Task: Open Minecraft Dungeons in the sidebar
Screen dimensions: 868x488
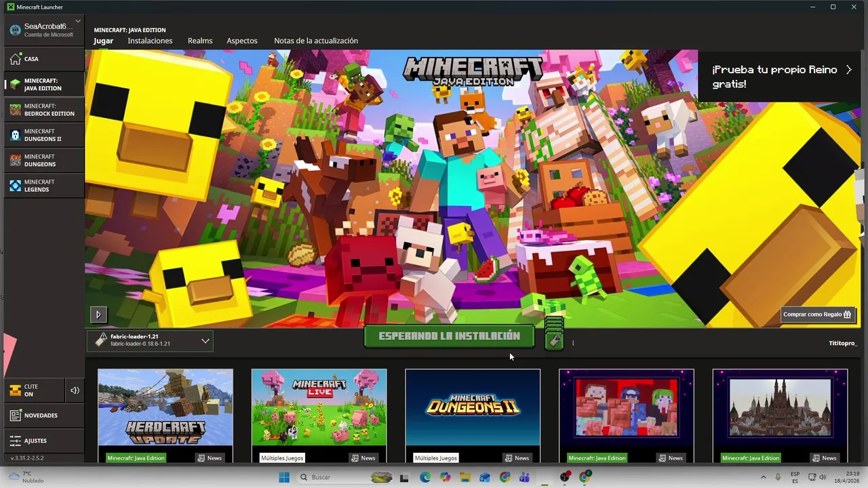Action: [43, 160]
